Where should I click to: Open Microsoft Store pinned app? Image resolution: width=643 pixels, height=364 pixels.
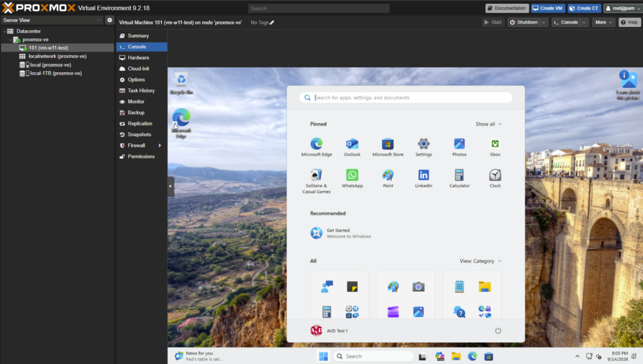coord(387,147)
